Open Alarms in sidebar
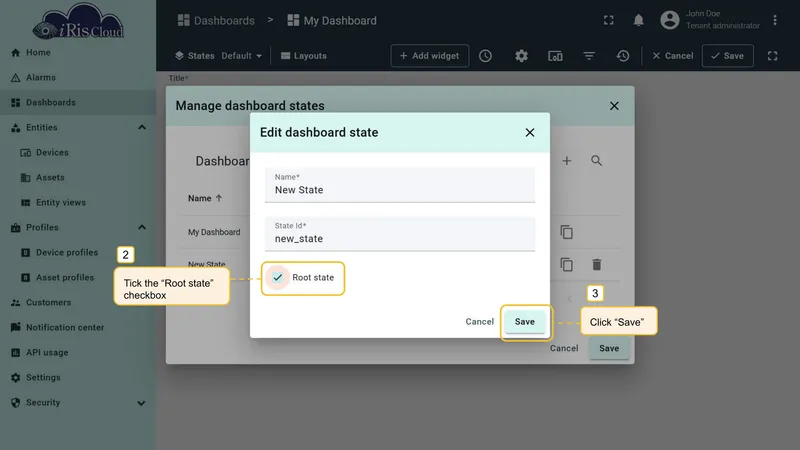 (x=78, y=78)
